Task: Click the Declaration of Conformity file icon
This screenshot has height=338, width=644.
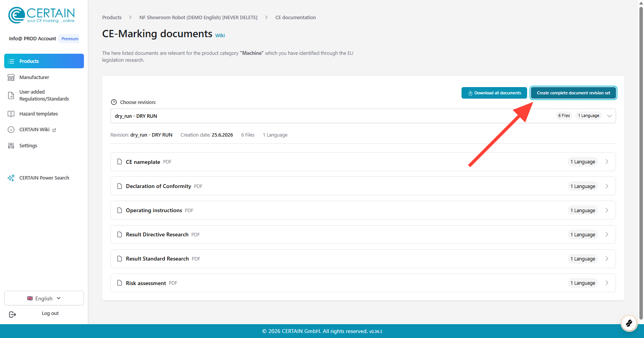Action: (x=120, y=186)
